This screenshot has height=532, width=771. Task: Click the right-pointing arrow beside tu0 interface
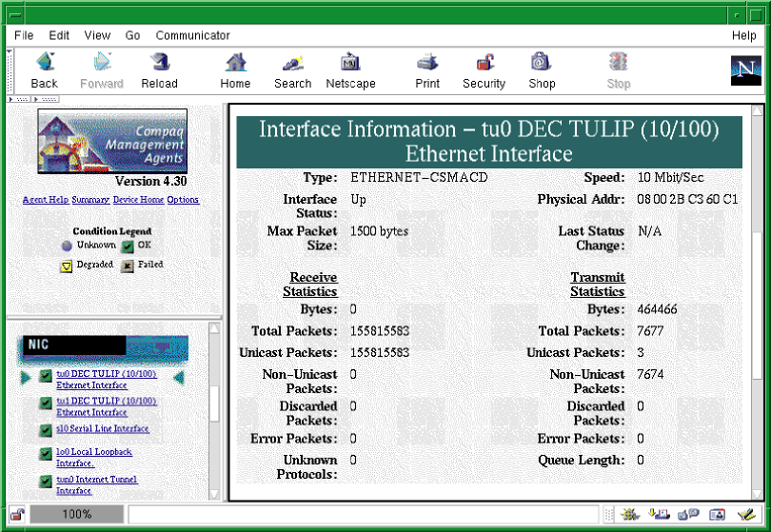coord(27,378)
